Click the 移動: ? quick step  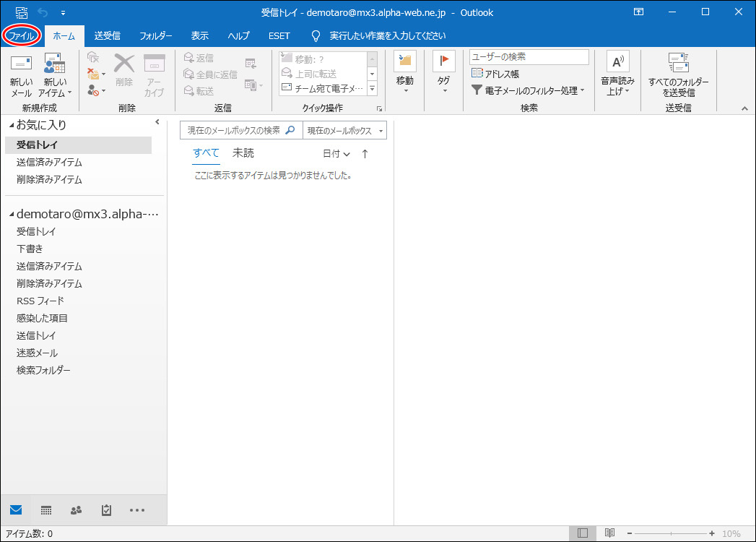pos(323,59)
